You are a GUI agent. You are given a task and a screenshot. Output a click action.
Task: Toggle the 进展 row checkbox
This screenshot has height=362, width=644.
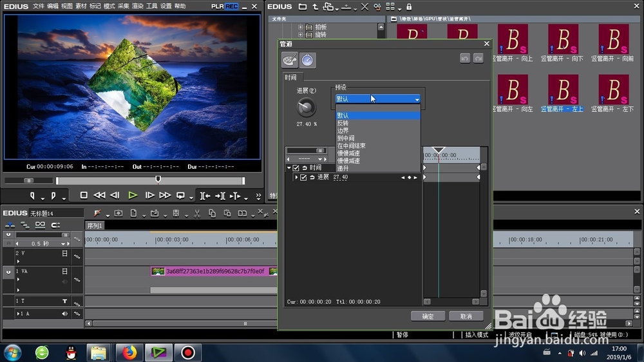pyautogui.click(x=303, y=177)
